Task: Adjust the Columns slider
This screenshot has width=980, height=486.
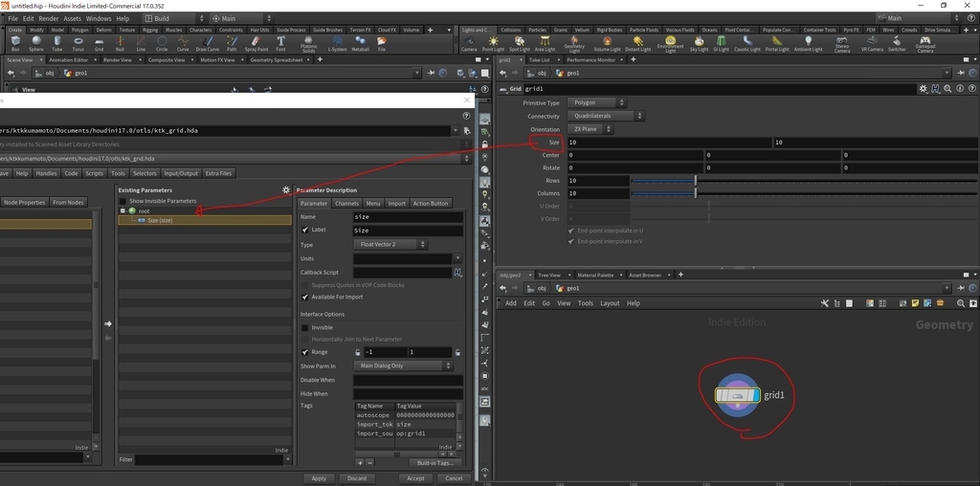Action: click(x=804, y=193)
